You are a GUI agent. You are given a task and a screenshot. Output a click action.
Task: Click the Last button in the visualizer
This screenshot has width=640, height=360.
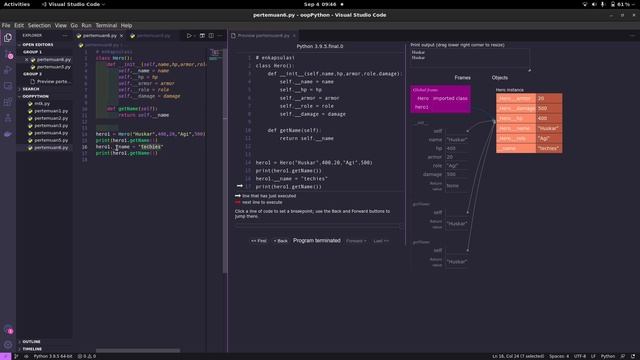[381, 241]
